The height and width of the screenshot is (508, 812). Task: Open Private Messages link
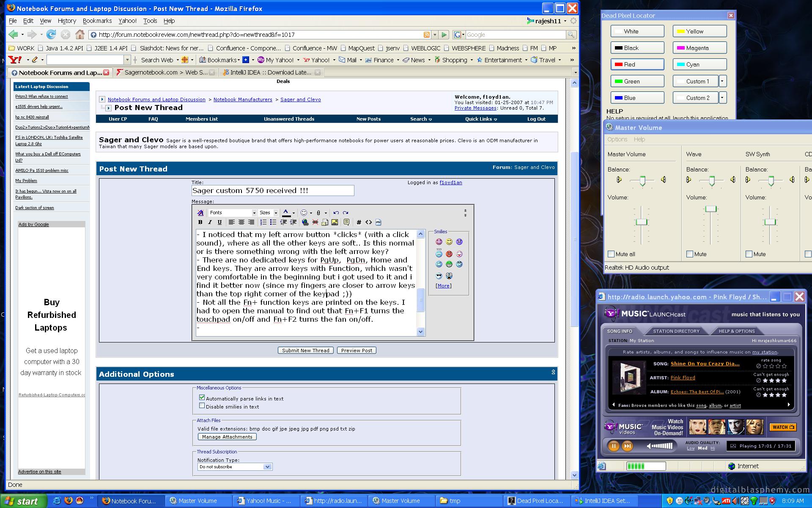click(x=475, y=108)
